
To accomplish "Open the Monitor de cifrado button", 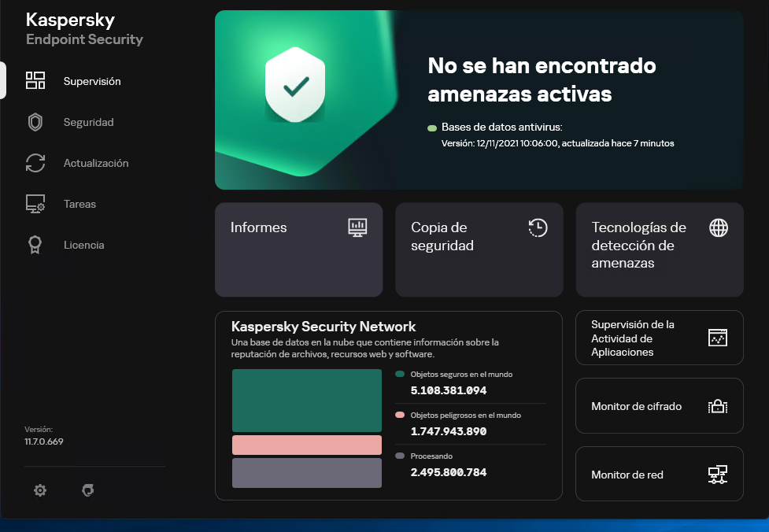I will point(660,406).
